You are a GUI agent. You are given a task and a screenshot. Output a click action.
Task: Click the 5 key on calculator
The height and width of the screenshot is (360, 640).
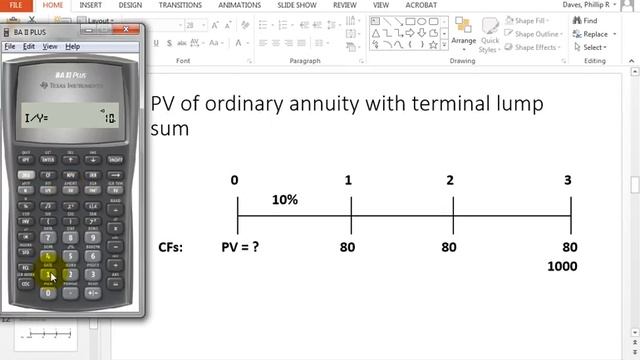click(x=70, y=256)
